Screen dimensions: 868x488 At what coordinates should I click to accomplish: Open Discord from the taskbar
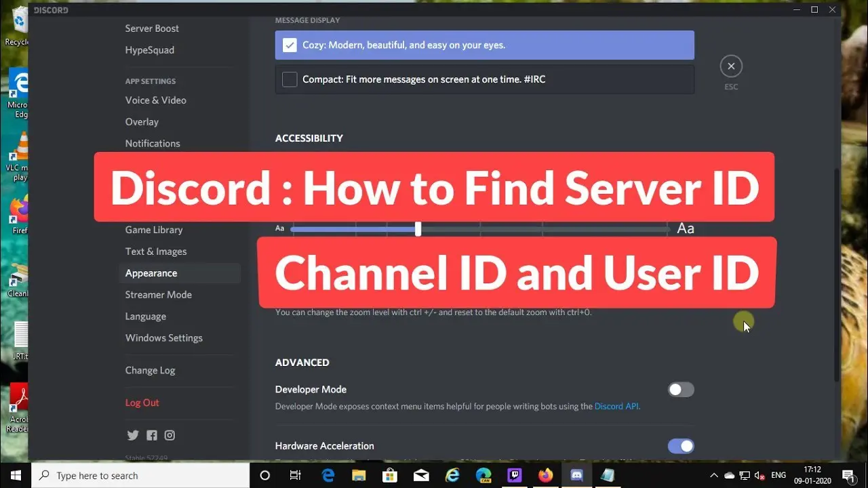point(576,475)
